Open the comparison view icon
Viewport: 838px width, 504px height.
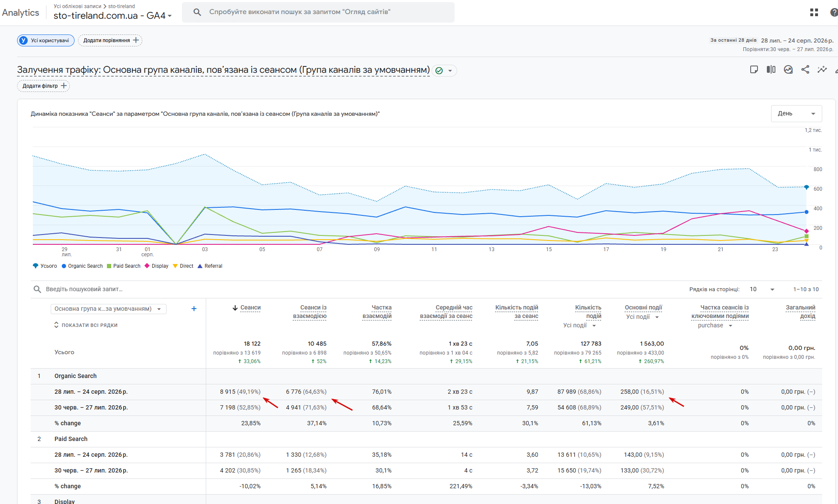point(771,69)
